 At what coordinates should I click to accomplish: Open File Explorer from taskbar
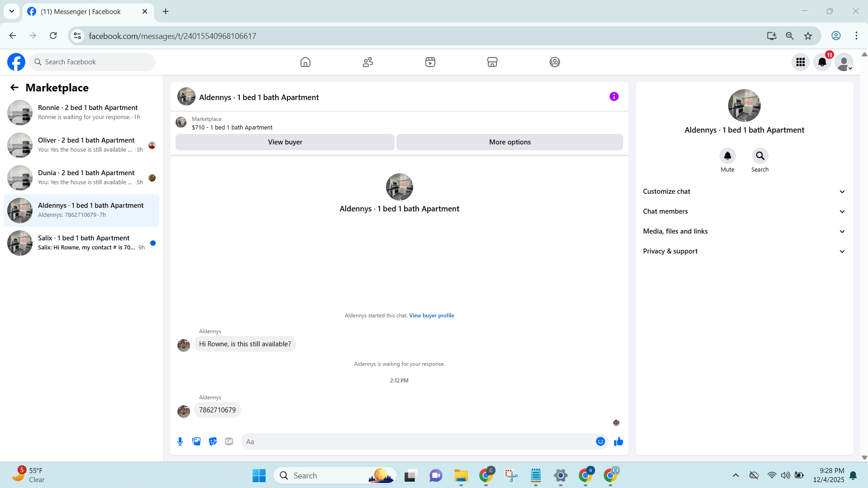[461, 475]
